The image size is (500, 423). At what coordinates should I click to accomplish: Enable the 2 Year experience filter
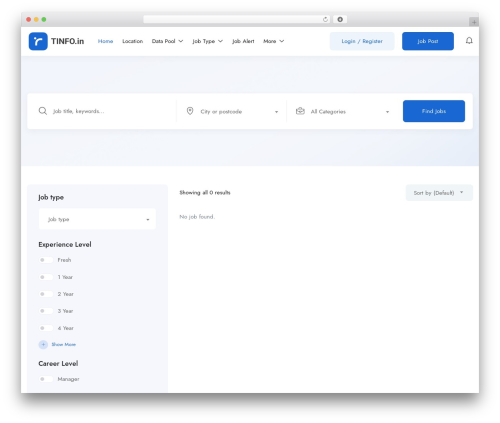pyautogui.click(x=46, y=294)
